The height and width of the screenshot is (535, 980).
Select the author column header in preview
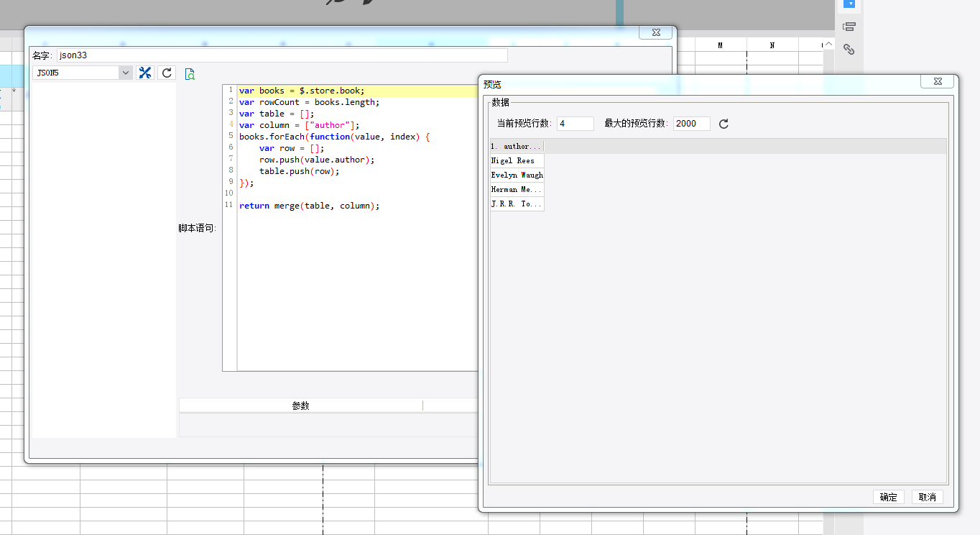[x=517, y=147]
